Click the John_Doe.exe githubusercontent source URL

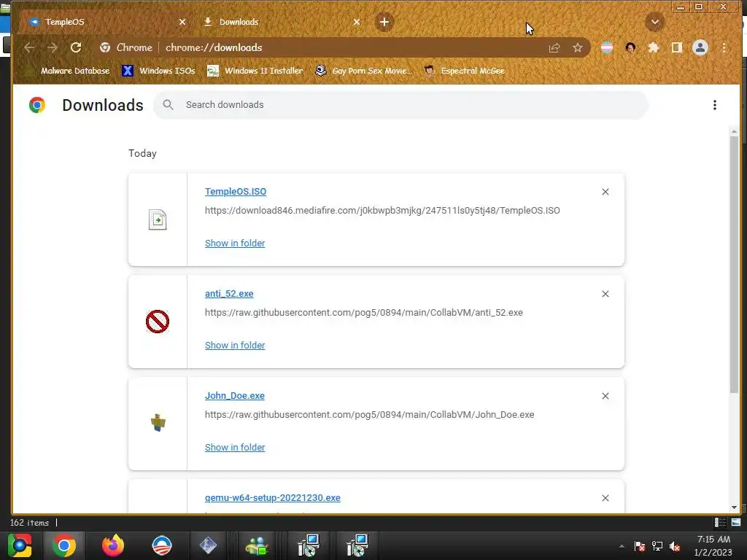pyautogui.click(x=370, y=415)
